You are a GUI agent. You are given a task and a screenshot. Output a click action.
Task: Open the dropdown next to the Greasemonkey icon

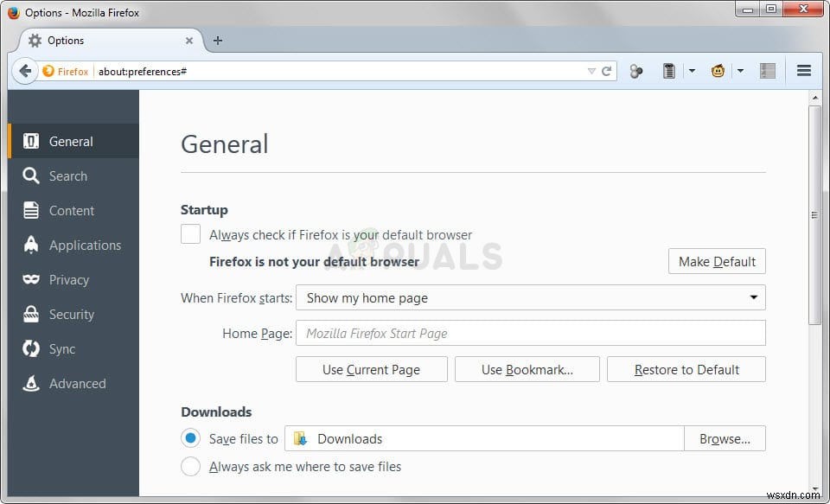pos(739,71)
